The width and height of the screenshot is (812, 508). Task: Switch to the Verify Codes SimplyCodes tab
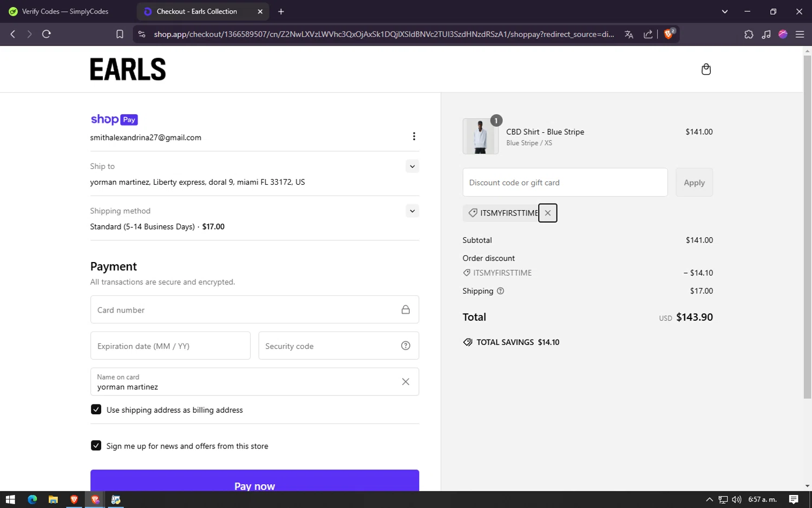66,11
